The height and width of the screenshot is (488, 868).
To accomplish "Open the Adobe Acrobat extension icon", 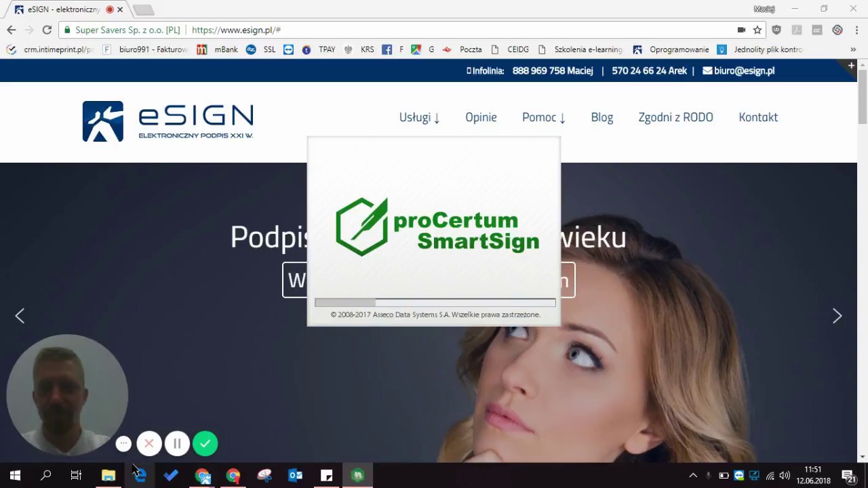I will (x=797, y=30).
